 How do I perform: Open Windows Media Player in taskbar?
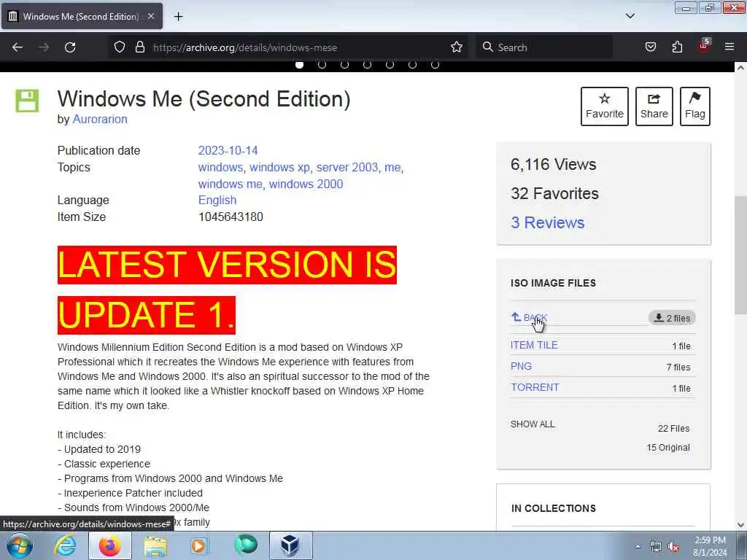tap(200, 545)
